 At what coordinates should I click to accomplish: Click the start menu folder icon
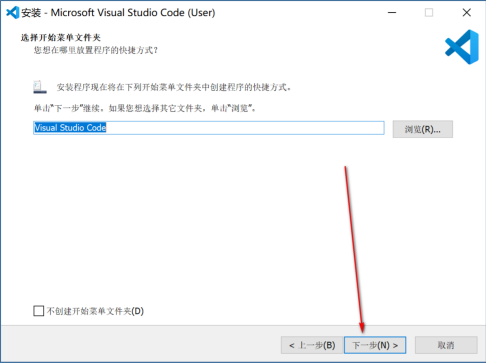pyautogui.click(x=40, y=87)
